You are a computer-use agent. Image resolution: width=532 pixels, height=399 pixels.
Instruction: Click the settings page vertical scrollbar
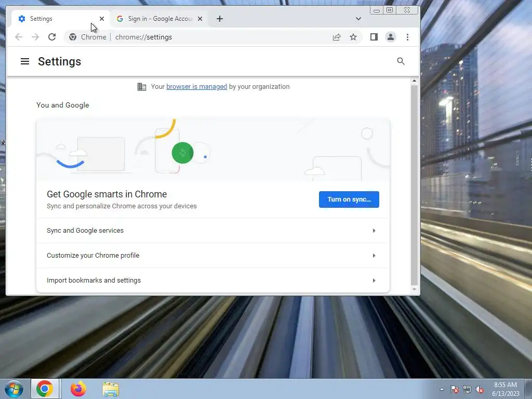coord(414,185)
